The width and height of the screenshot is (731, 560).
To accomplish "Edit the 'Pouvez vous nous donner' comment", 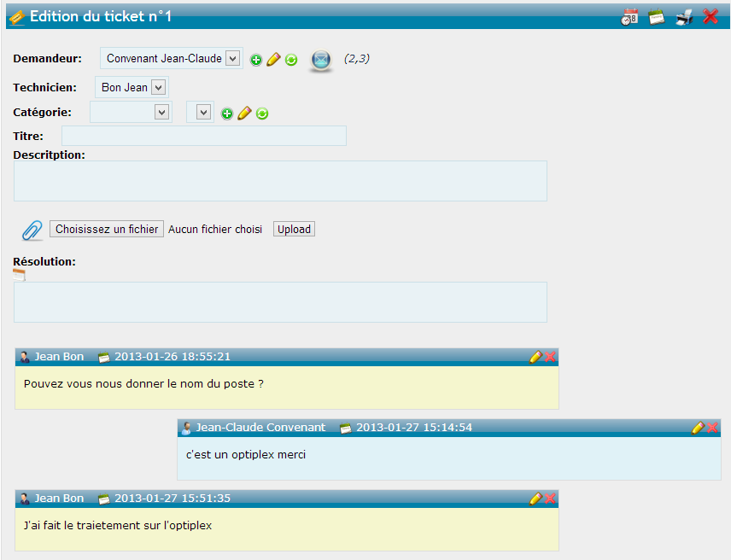I will point(535,357).
